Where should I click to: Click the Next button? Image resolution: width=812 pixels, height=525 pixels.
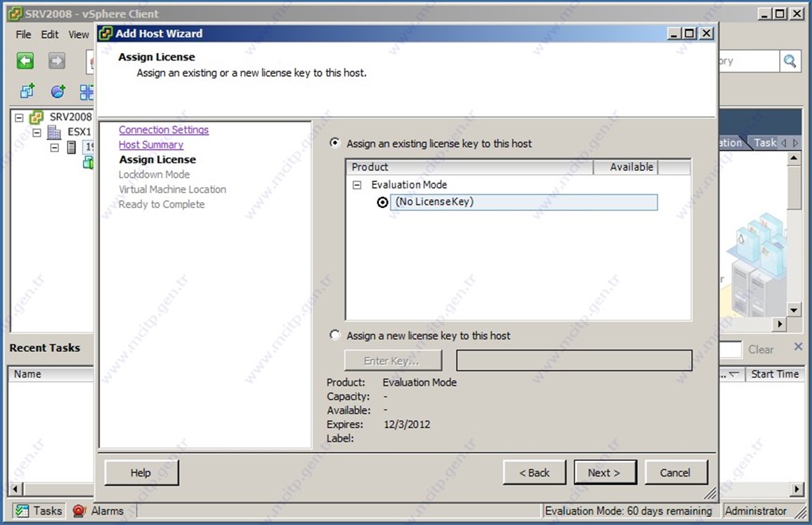tap(605, 473)
